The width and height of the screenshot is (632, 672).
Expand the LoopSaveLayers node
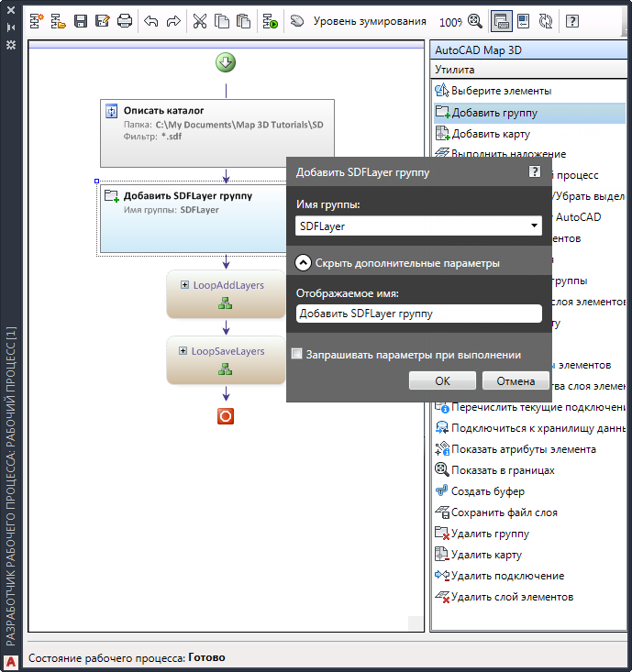coord(183,351)
